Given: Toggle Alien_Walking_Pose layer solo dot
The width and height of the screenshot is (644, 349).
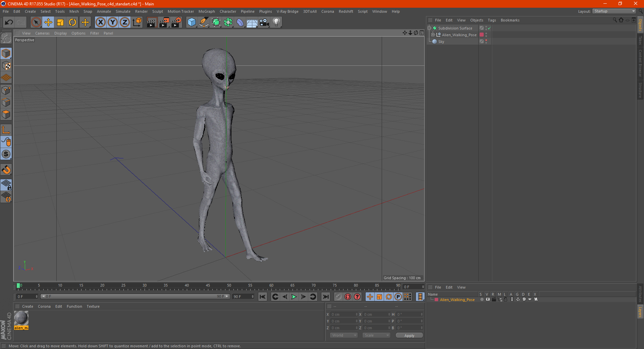Looking at the screenshot, I should 482,300.
